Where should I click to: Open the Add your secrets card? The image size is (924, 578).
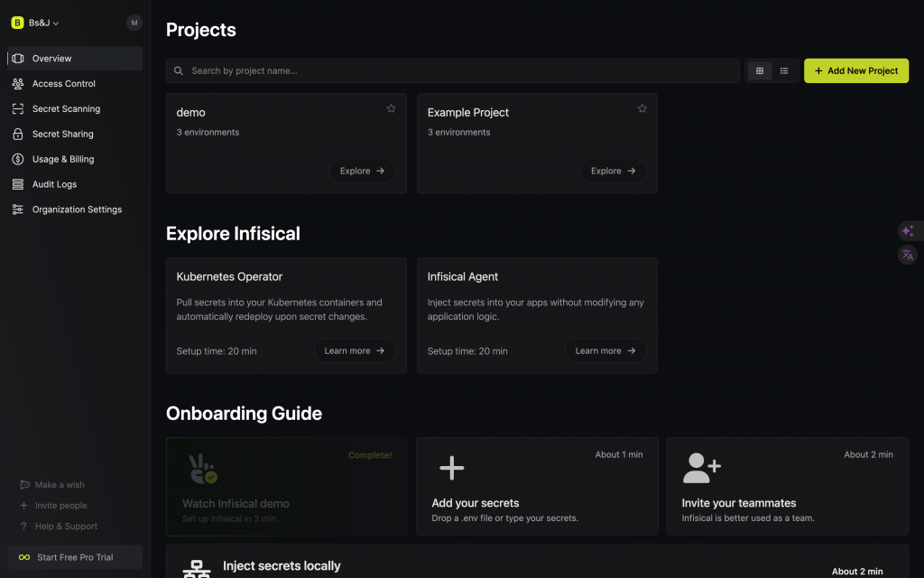(x=537, y=487)
